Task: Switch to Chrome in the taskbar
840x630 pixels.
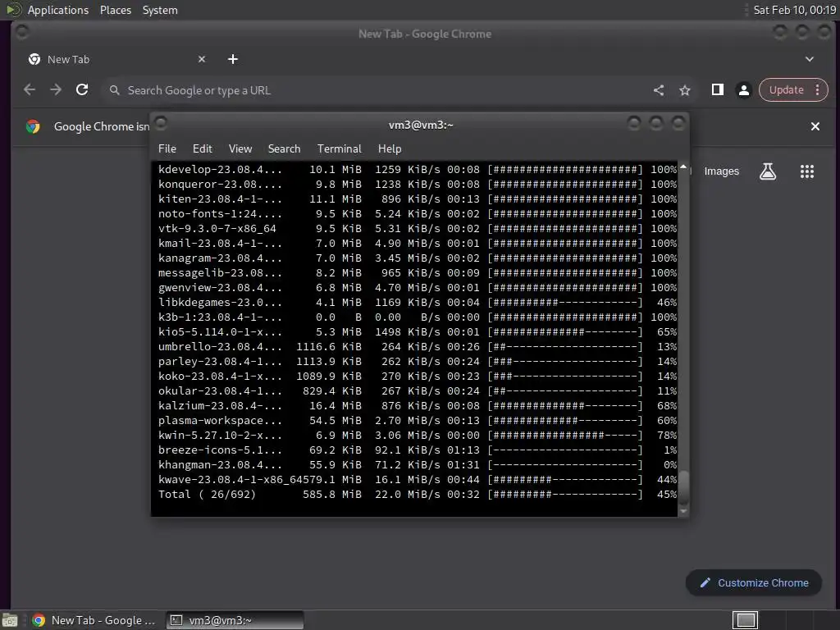Action: (x=94, y=620)
